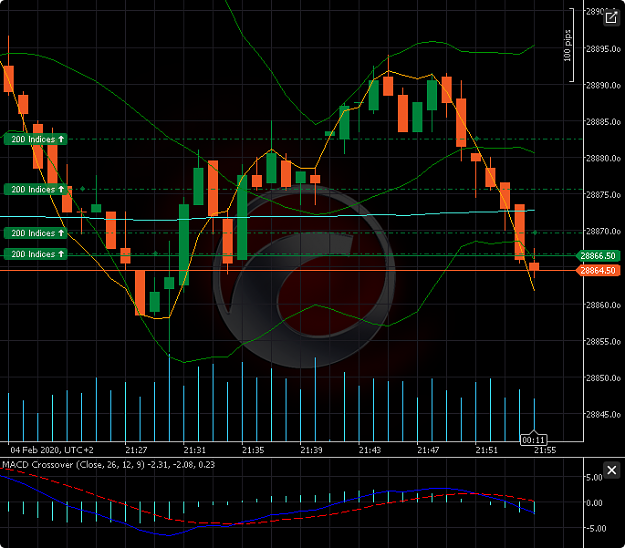
Task: Select the lowest 200 Indices order label
Action: click(35, 254)
